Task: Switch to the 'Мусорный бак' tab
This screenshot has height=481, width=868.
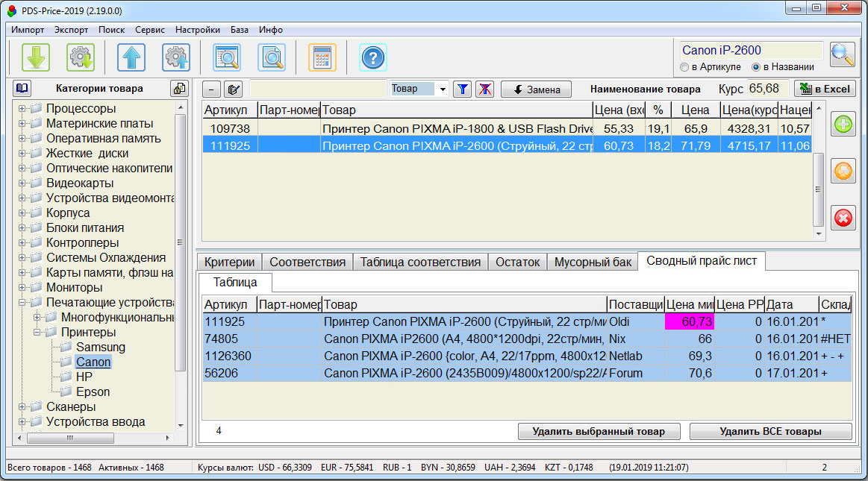Action: [x=593, y=262]
